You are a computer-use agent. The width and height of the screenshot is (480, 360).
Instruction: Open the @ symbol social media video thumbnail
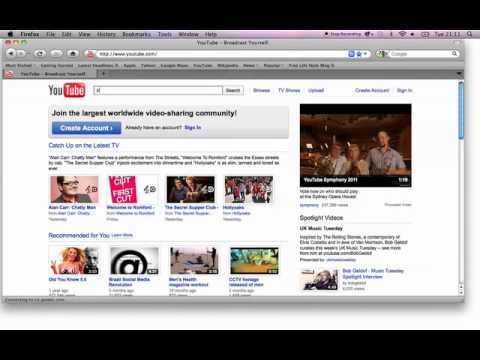[x=134, y=261]
